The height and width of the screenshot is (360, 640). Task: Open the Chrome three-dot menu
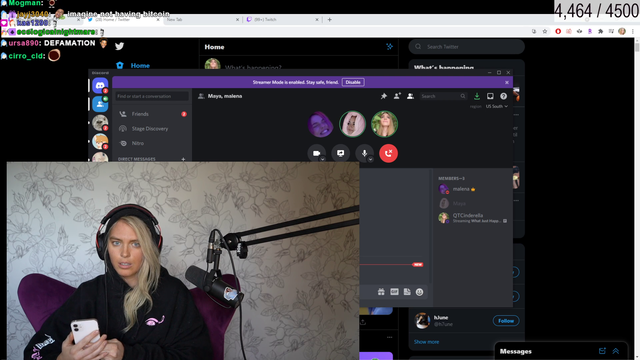(x=633, y=31)
